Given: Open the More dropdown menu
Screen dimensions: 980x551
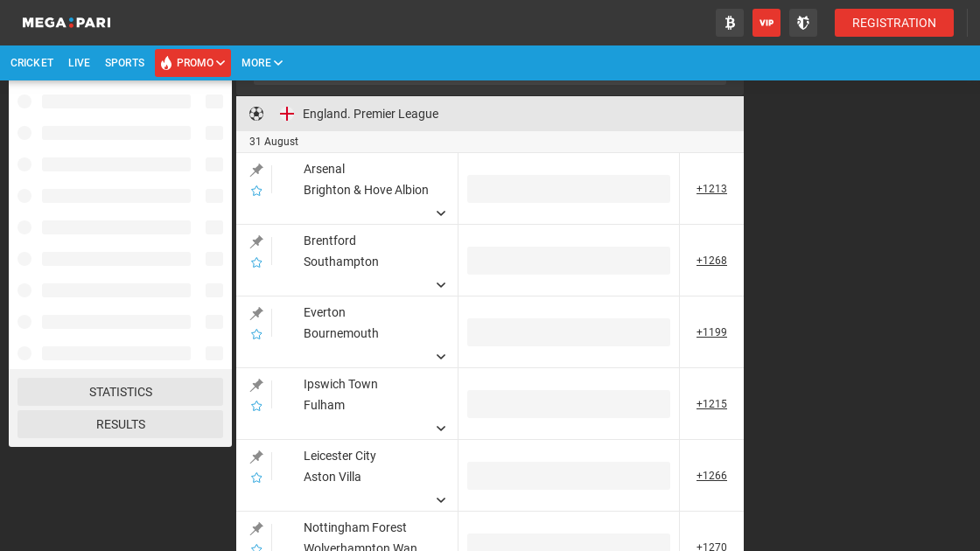Looking at the screenshot, I should coord(262,63).
